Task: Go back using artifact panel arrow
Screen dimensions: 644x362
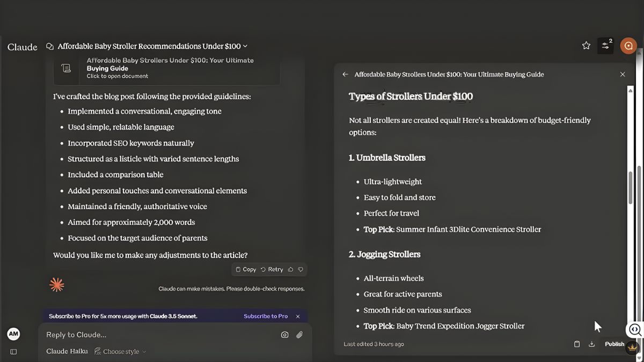Action: click(345, 75)
